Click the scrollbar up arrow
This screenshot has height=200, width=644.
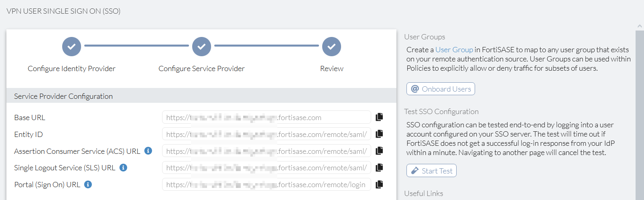[x=640, y=27]
